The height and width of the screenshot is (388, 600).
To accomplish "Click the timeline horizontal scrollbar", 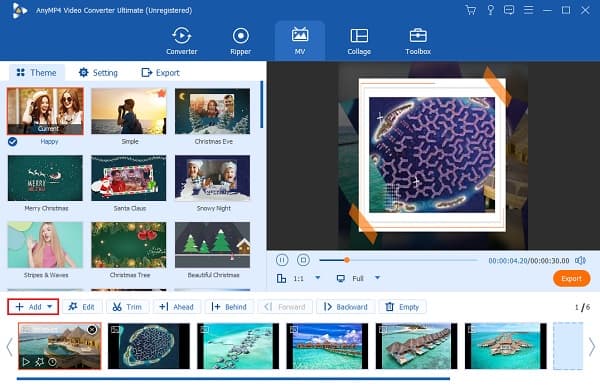I will pos(233,379).
